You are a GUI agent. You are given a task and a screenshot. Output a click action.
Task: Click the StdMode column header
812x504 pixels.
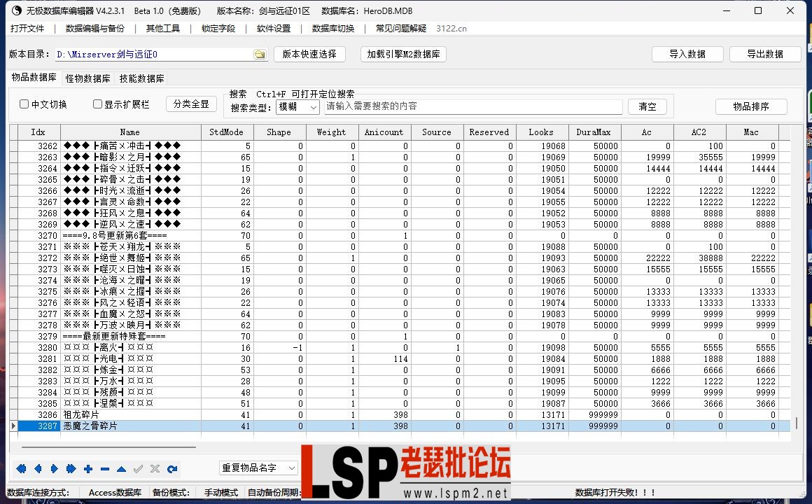click(226, 132)
